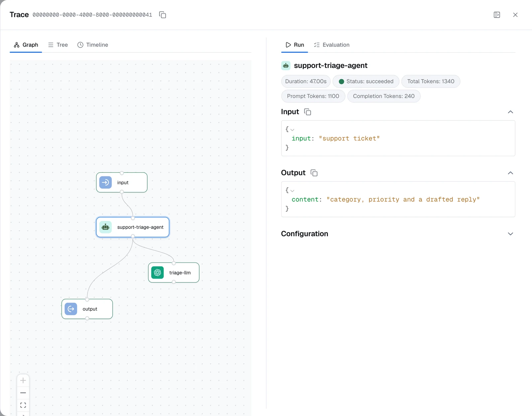This screenshot has width=532, height=416.
Task: Click the robot icon on agent node
Action: [x=105, y=227]
